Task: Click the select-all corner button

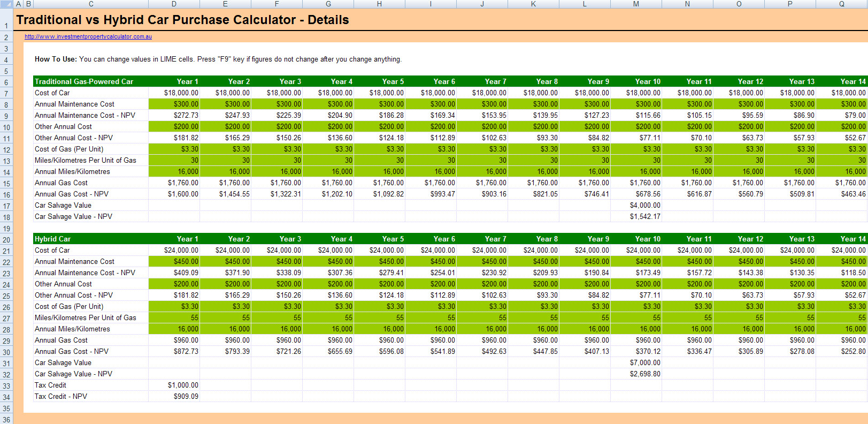Action: (x=6, y=4)
